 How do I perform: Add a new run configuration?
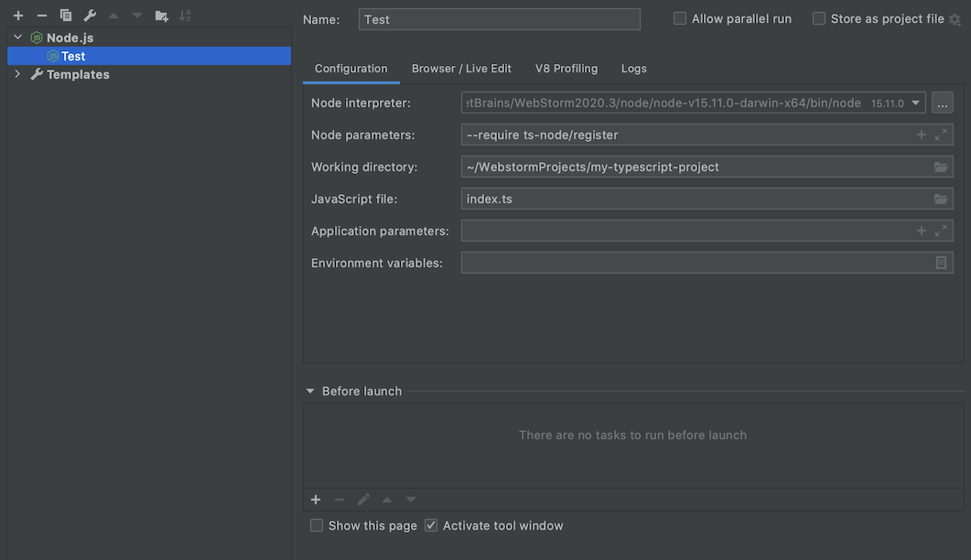(18, 16)
